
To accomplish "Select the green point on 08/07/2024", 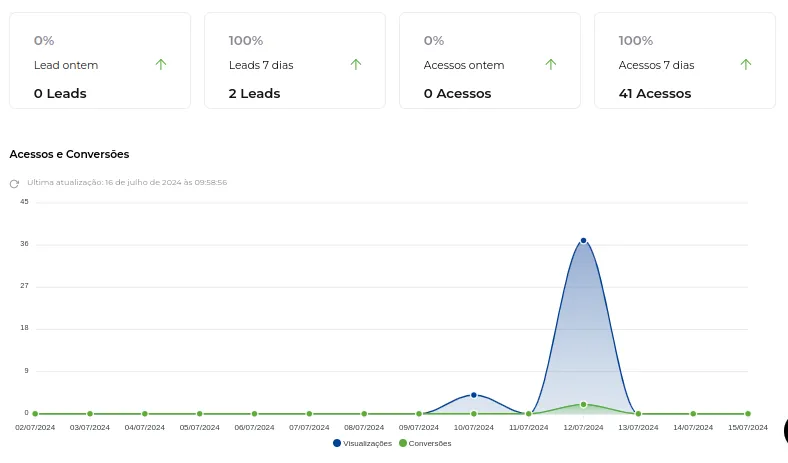I will (364, 414).
